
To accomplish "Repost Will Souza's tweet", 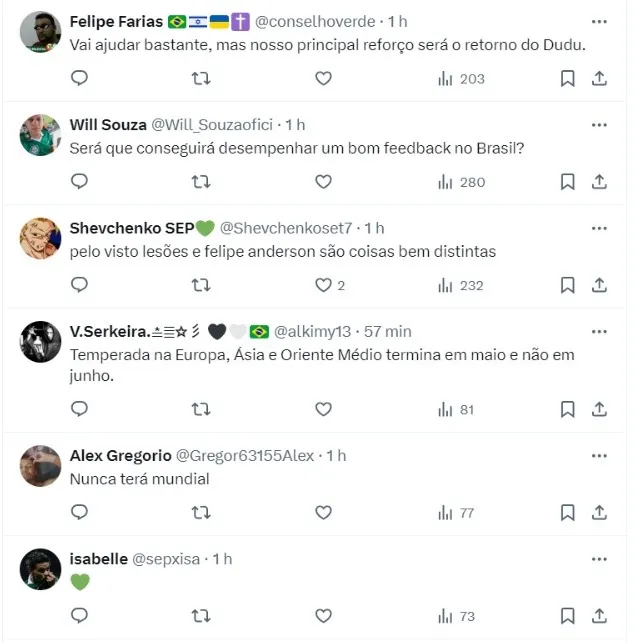I will [x=201, y=182].
